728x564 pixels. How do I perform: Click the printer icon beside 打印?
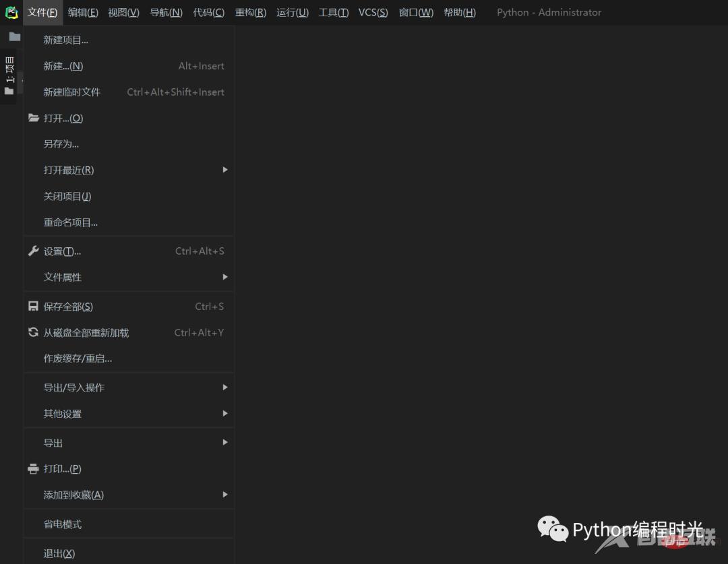34,468
